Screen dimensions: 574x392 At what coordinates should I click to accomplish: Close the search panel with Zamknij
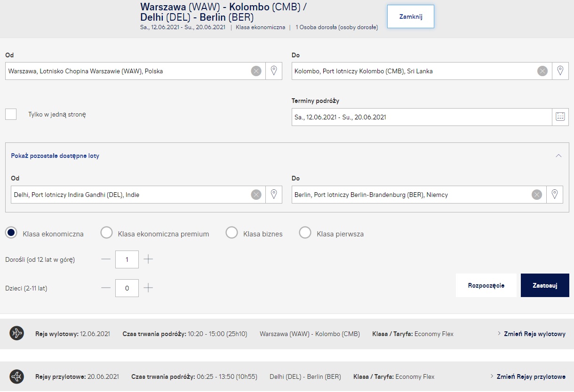[x=411, y=16]
